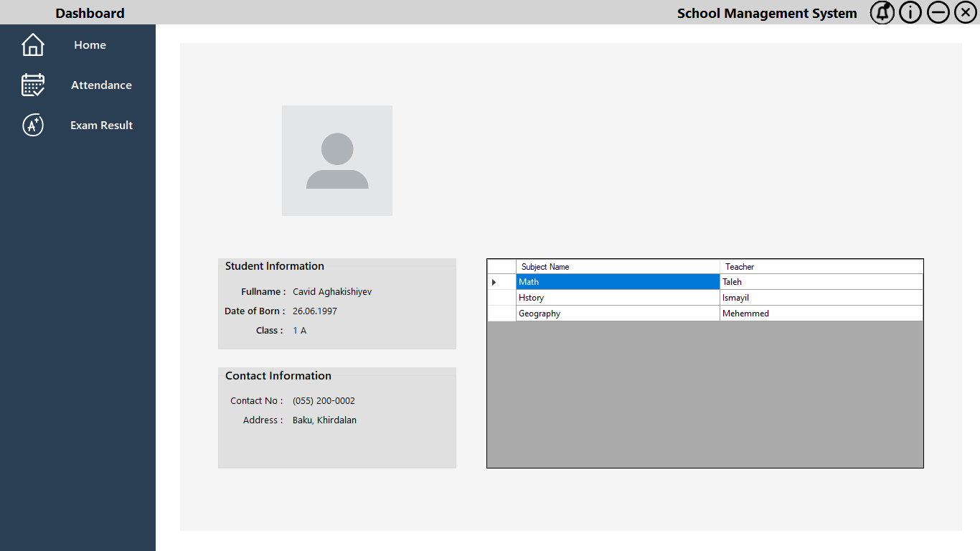Click the Subject Name column header
The height and width of the screenshot is (551, 980).
coord(617,266)
